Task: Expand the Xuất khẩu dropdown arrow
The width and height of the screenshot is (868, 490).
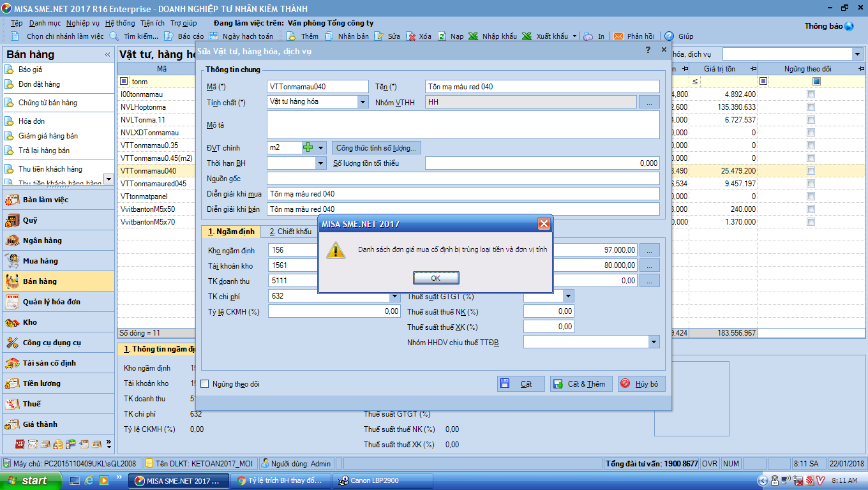Action: tap(574, 36)
